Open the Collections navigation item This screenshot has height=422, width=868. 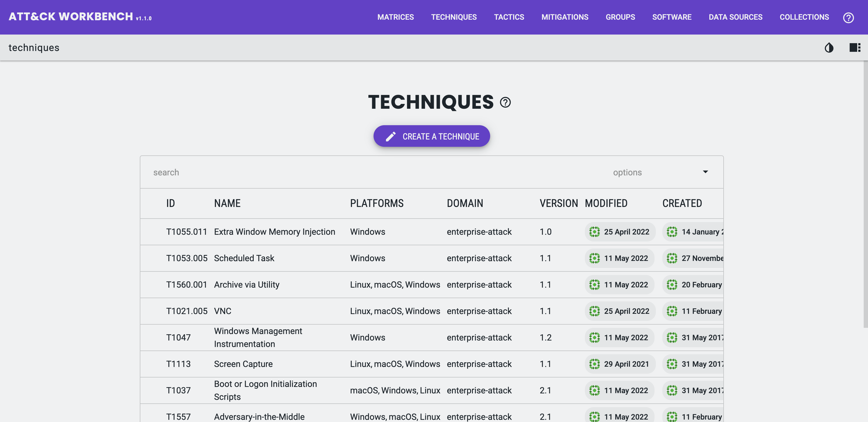click(x=804, y=17)
